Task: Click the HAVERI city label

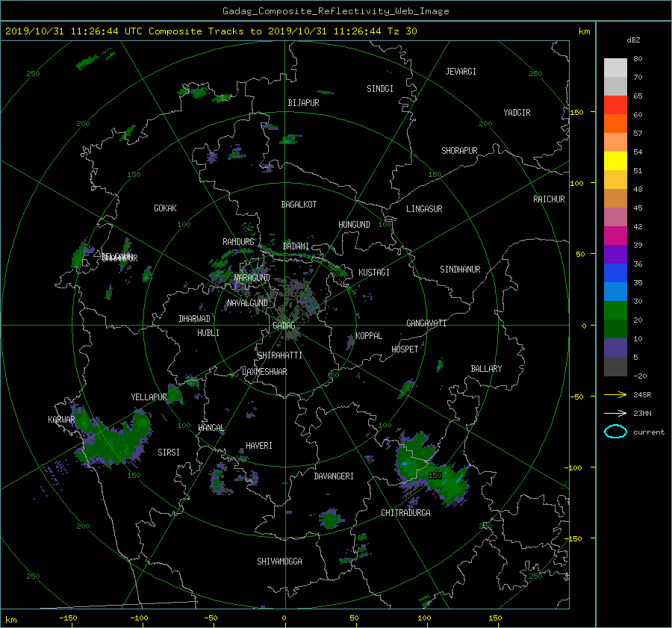Action: pos(259,446)
